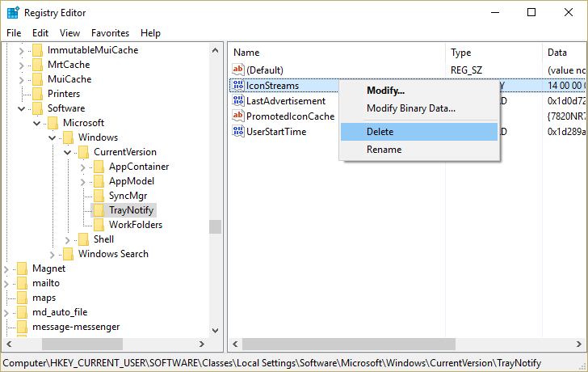Click Rename in the context menu
The height and width of the screenshot is (372, 588).
click(x=384, y=150)
